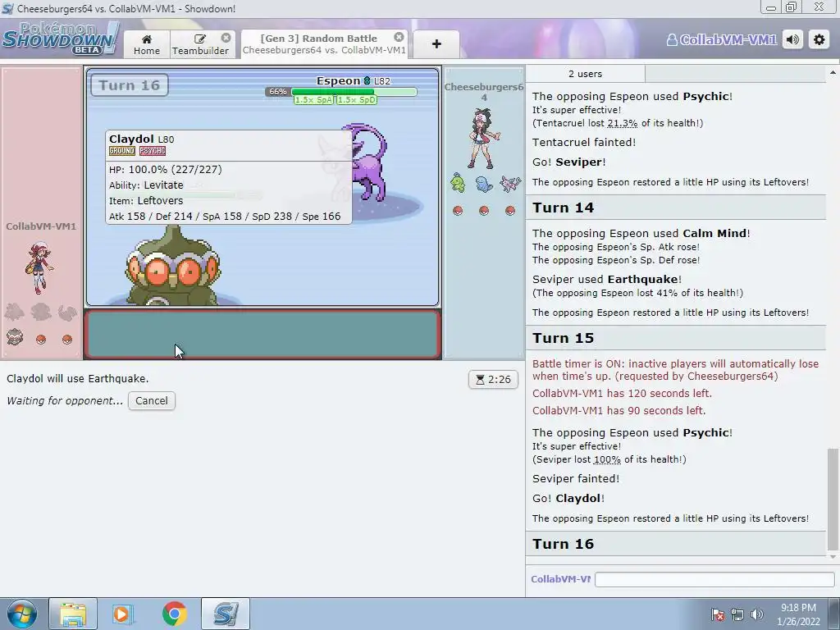Click the Turn 16 indicator in battle
Image resolution: width=840 pixels, height=630 pixels.
coord(129,85)
